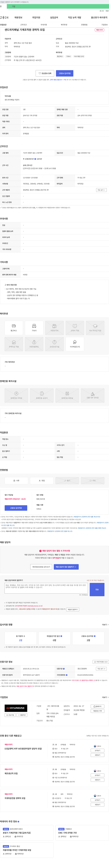This screenshot has height=868, width=109.
Task: Select the 주택자금 지원 icon
Action: [14, 344]
